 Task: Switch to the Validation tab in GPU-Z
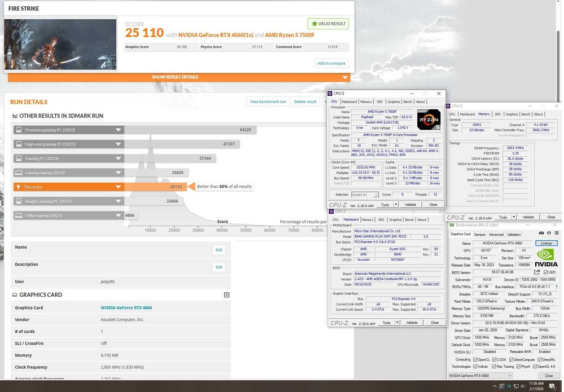(514, 235)
